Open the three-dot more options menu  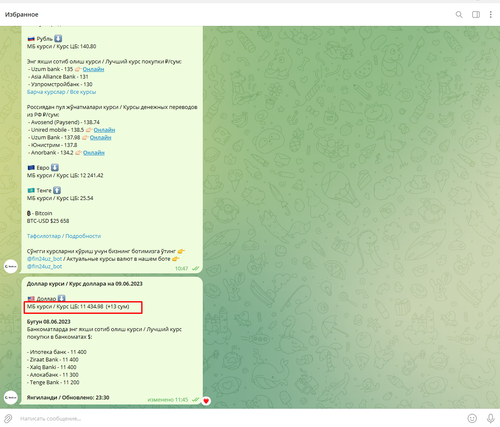(491, 15)
